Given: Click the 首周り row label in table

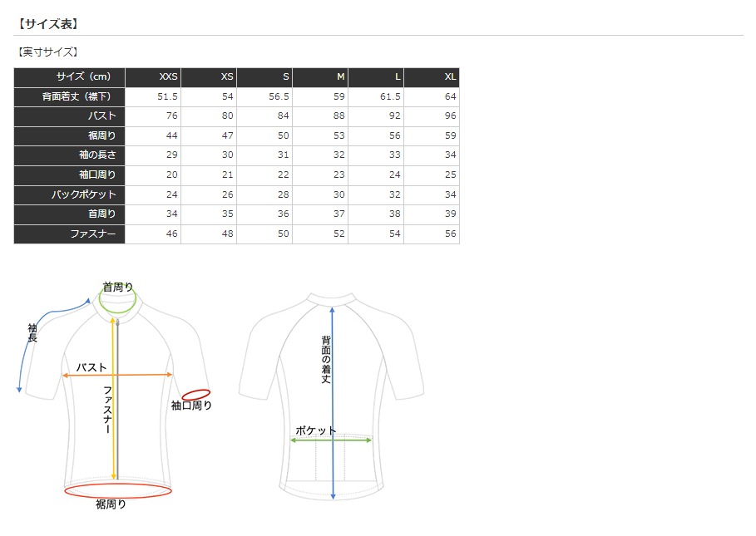Looking at the screenshot, I should pos(69,214).
